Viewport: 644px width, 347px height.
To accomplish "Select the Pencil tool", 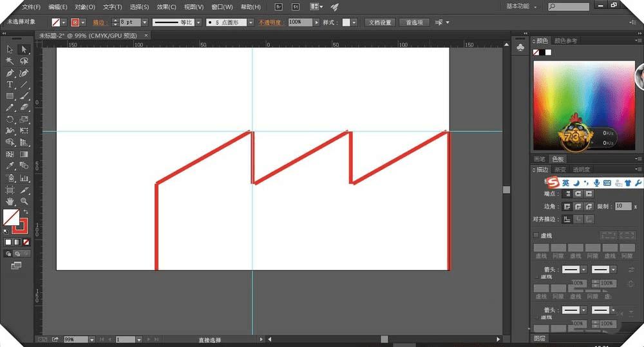I will [10, 108].
